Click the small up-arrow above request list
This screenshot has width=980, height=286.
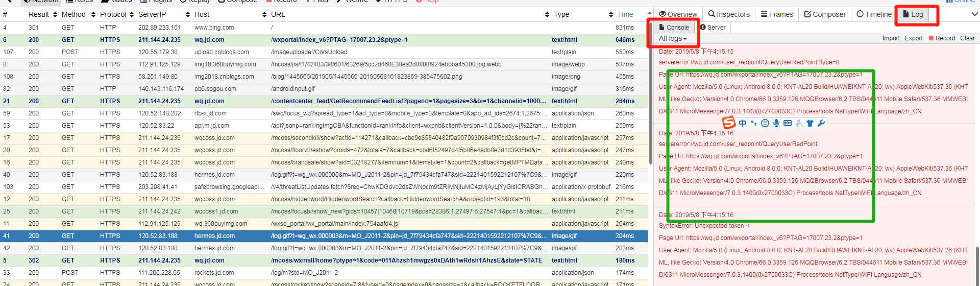point(650,13)
